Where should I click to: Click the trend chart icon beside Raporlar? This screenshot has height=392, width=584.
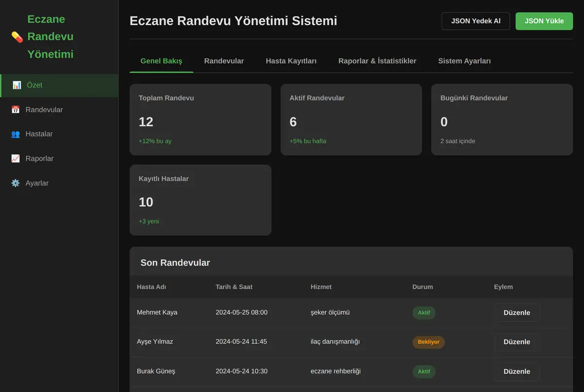[16, 159]
